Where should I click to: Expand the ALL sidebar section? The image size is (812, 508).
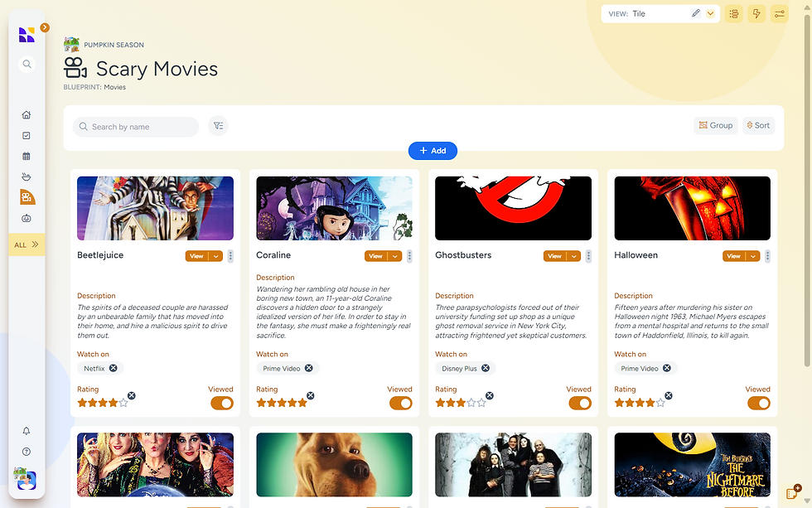(x=27, y=245)
